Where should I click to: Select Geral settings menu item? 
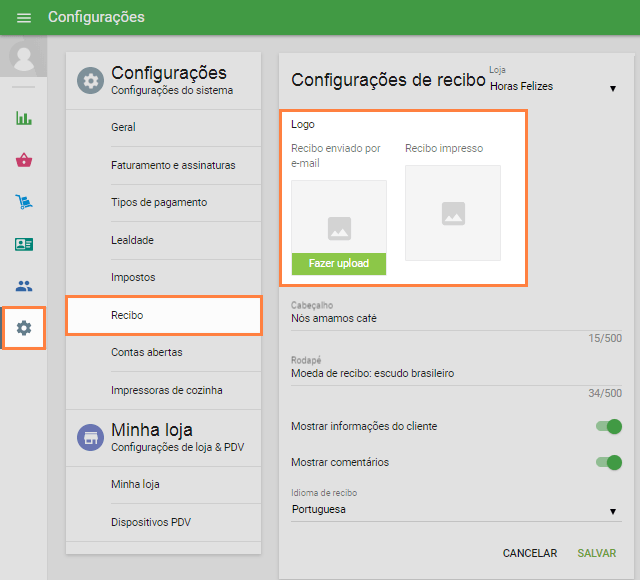(186, 127)
